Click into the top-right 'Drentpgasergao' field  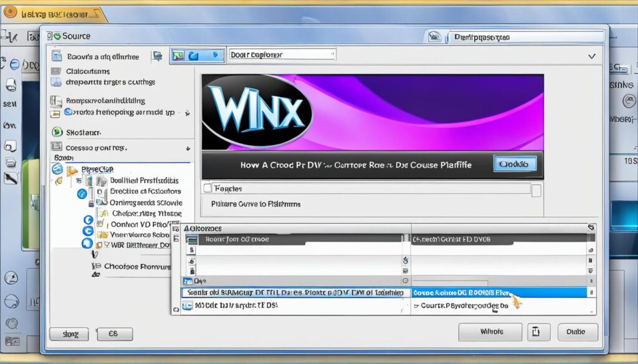[x=526, y=37]
